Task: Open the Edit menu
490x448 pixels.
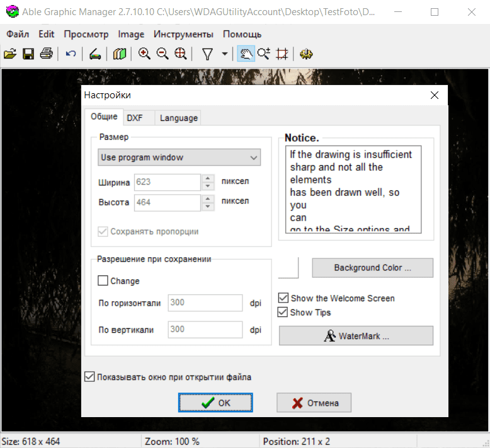Action: tap(46, 34)
